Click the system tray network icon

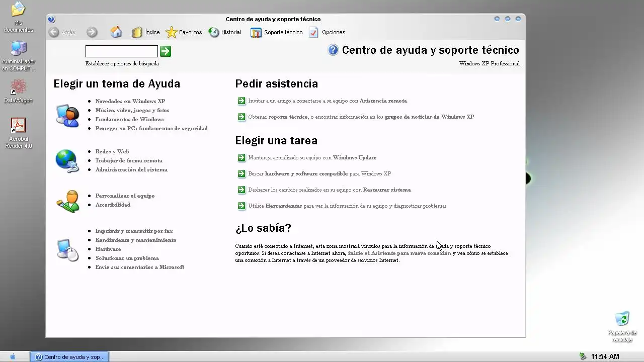[583, 356]
